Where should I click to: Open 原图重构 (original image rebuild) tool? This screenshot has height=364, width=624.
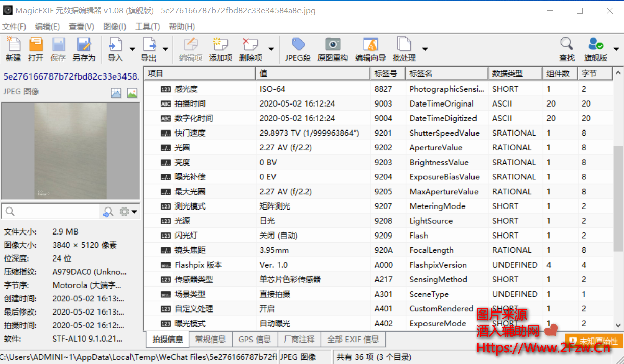(x=332, y=49)
